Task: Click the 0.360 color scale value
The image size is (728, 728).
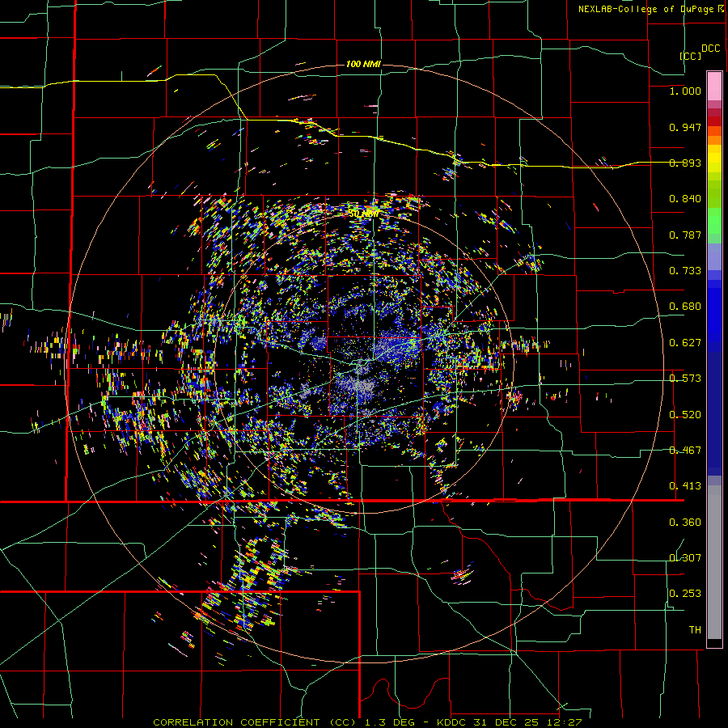Action: point(685,523)
